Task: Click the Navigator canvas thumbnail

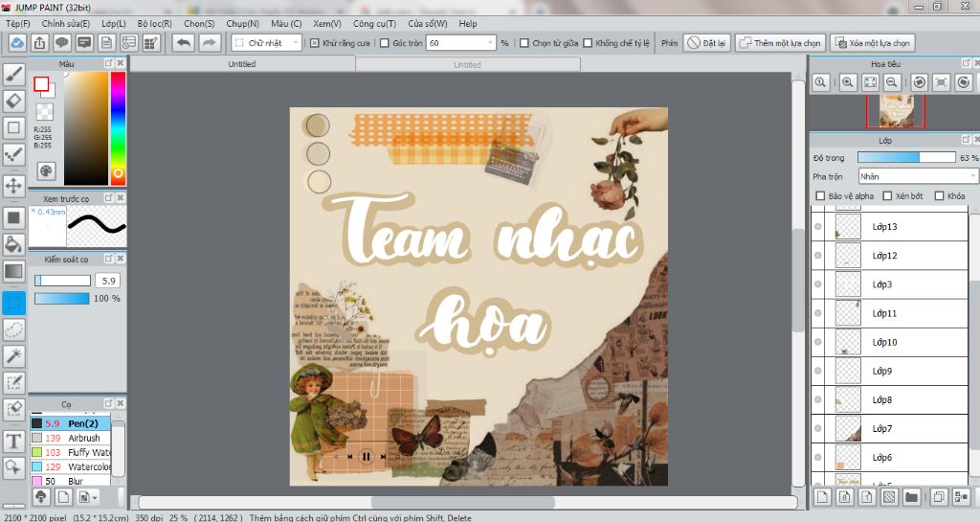Action: tap(896, 111)
